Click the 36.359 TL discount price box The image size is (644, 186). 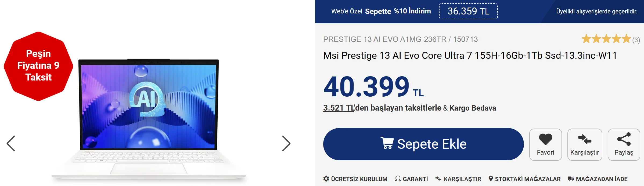[468, 11]
